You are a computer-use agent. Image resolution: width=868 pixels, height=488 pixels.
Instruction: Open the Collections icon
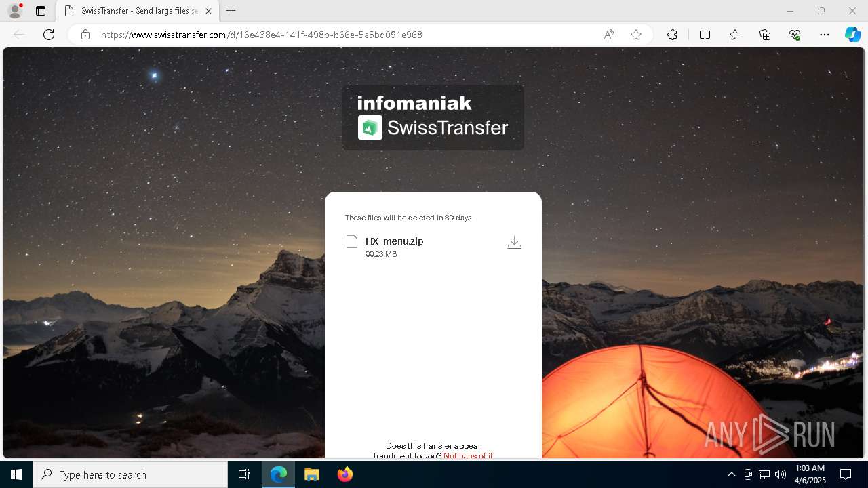[x=765, y=35]
